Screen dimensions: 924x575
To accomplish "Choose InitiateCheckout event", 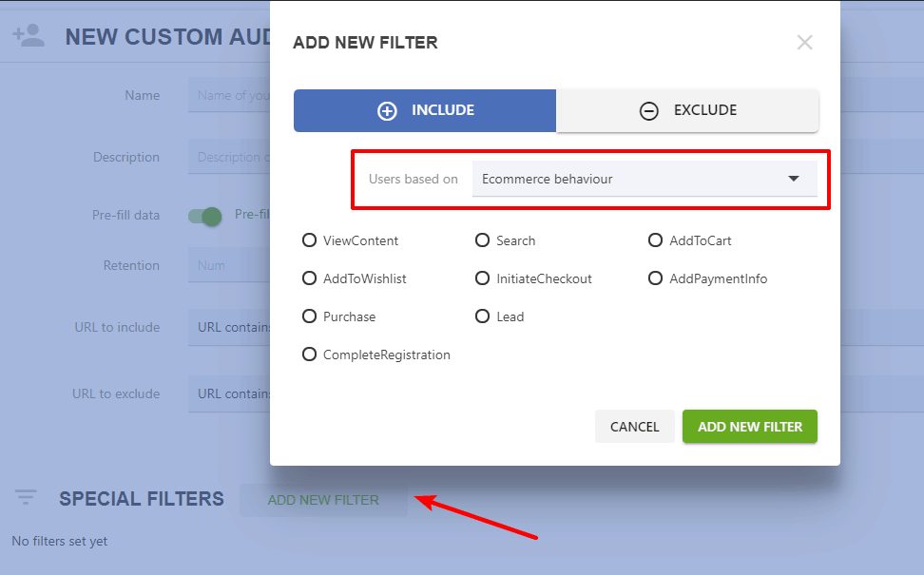I will pyautogui.click(x=483, y=278).
